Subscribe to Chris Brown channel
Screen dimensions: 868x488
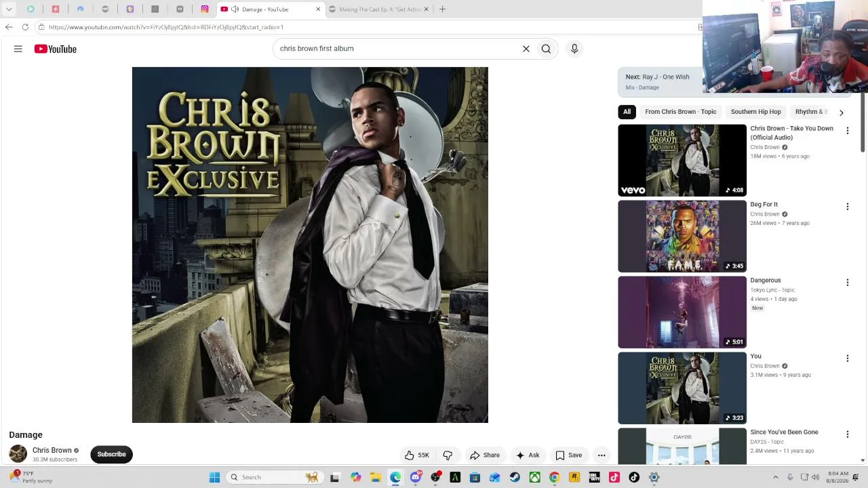(x=112, y=454)
